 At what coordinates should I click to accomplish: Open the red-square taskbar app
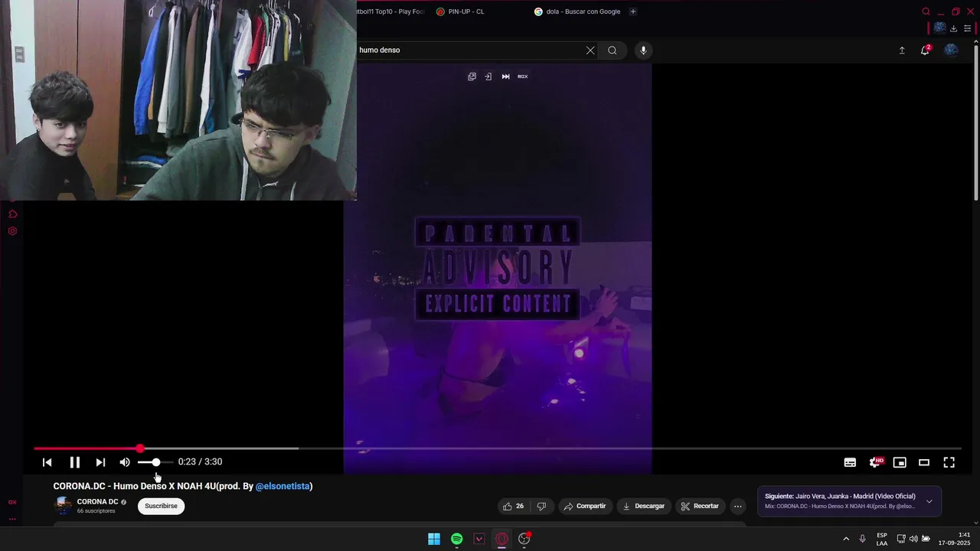[479, 539]
